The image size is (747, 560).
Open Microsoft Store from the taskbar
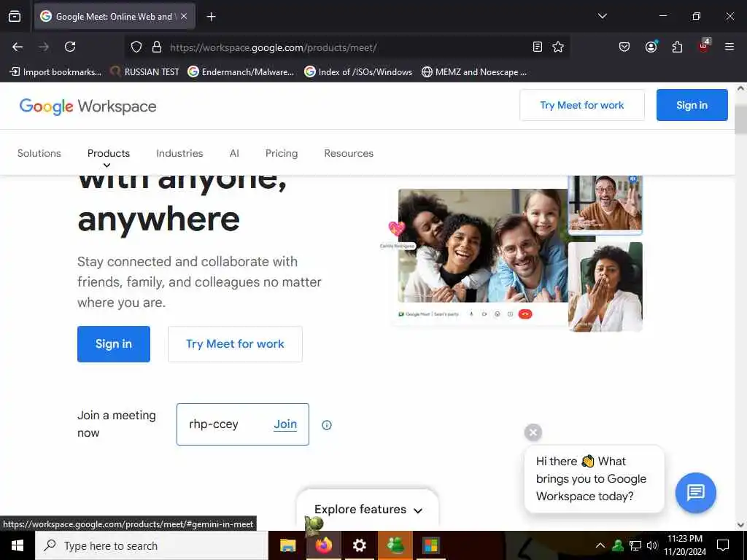pyautogui.click(x=431, y=545)
